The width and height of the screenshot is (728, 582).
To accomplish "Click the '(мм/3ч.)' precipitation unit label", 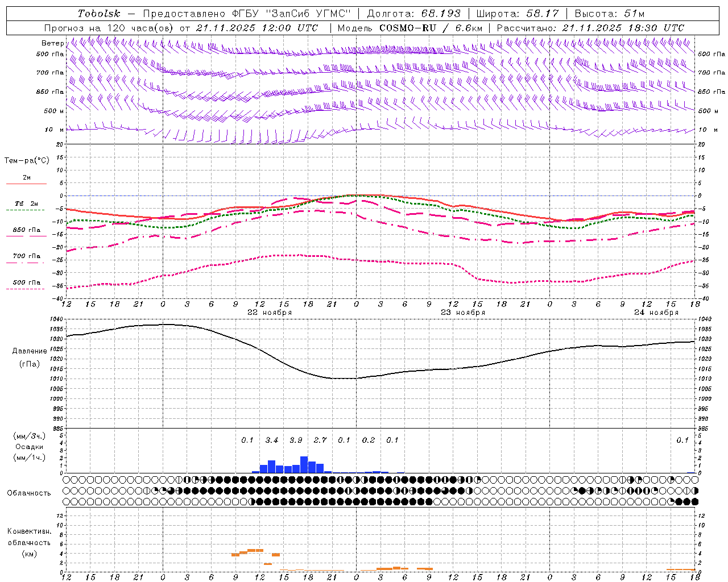I will 30,436.
